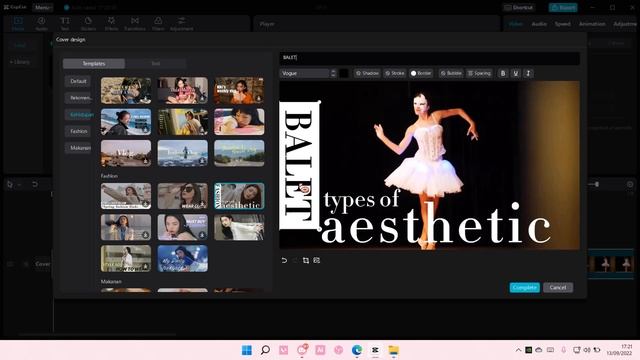The height and width of the screenshot is (360, 640).
Task: Open the Menu dropdown in CapCut title bar
Action: pyautogui.click(x=42, y=7)
